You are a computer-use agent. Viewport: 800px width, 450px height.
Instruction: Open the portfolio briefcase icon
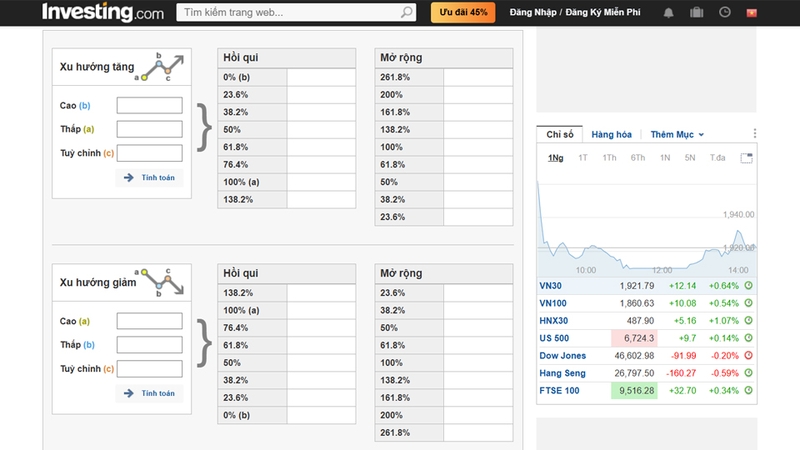point(696,12)
